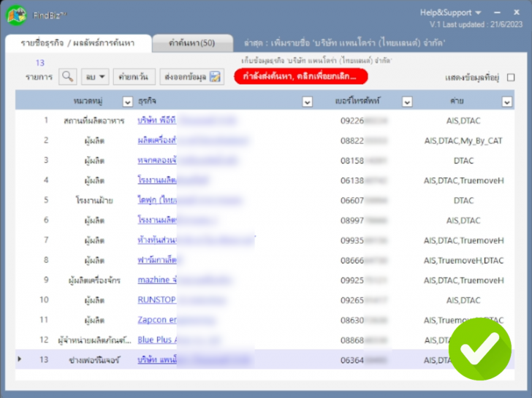Click the เบอร์โทรศัพท์ column header
532x398 pixels.
pyautogui.click(x=357, y=101)
